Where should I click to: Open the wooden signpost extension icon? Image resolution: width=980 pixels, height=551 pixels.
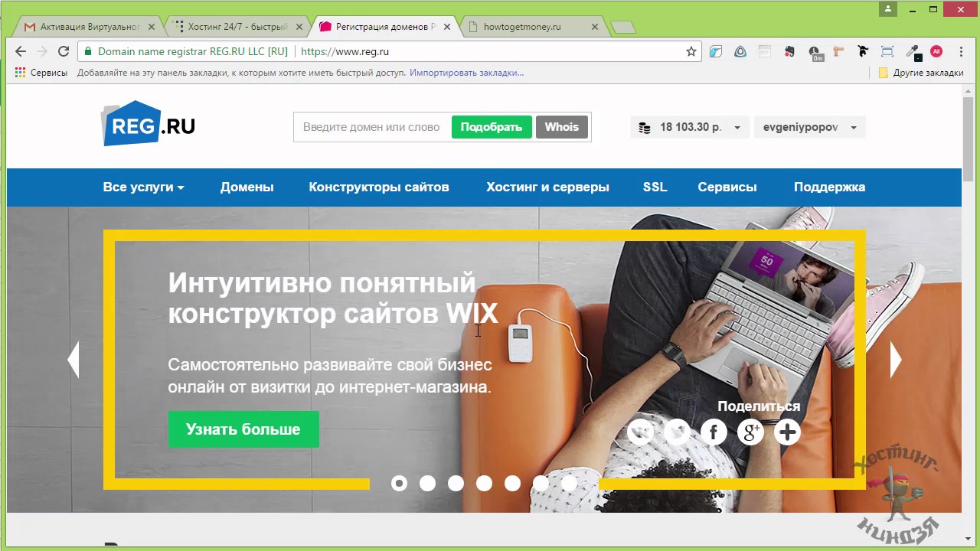pyautogui.click(x=838, y=51)
